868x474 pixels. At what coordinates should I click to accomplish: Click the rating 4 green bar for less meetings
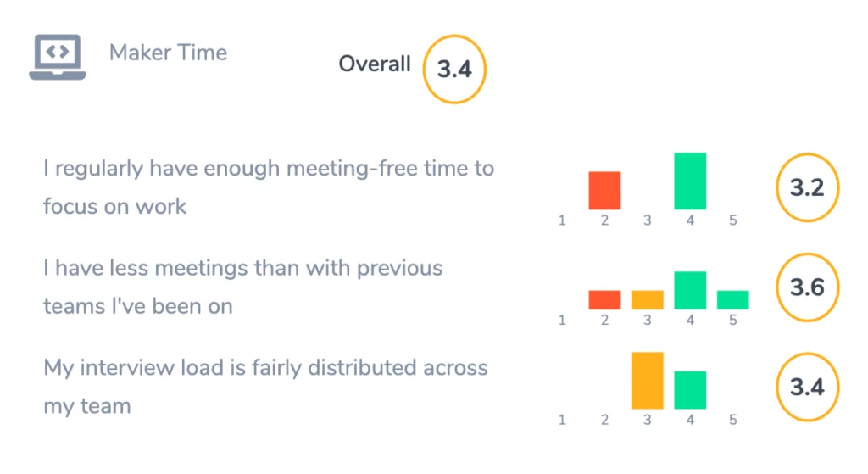tap(690, 290)
